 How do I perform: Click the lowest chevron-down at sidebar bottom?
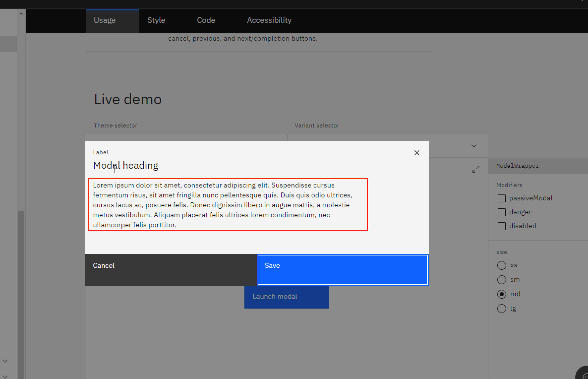coord(5,377)
